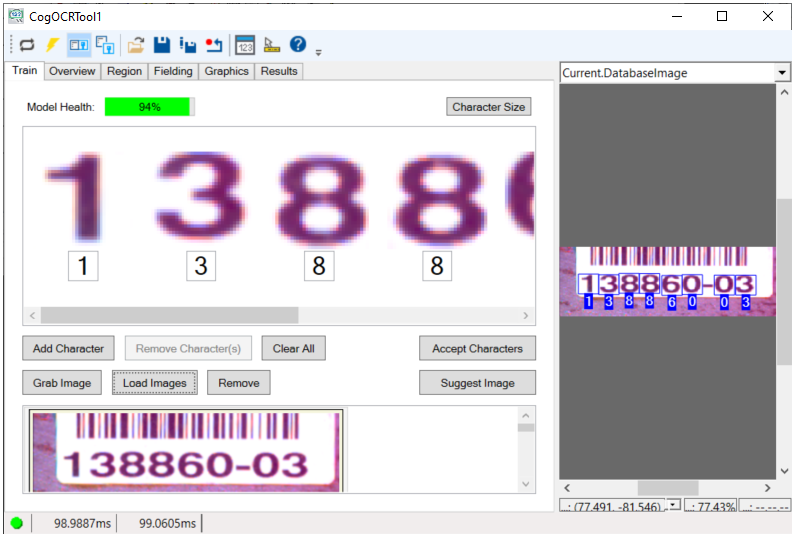Open the Current.DatabaseImage dropdown

click(782, 73)
